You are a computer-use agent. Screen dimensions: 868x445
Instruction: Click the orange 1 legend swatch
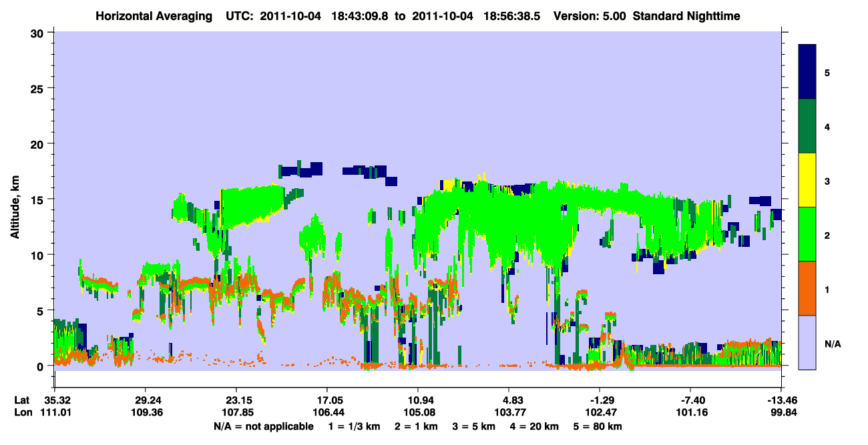pyautogui.click(x=807, y=288)
